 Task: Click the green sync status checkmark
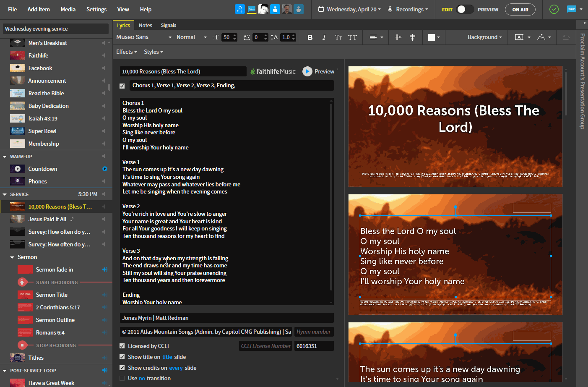coord(554,9)
